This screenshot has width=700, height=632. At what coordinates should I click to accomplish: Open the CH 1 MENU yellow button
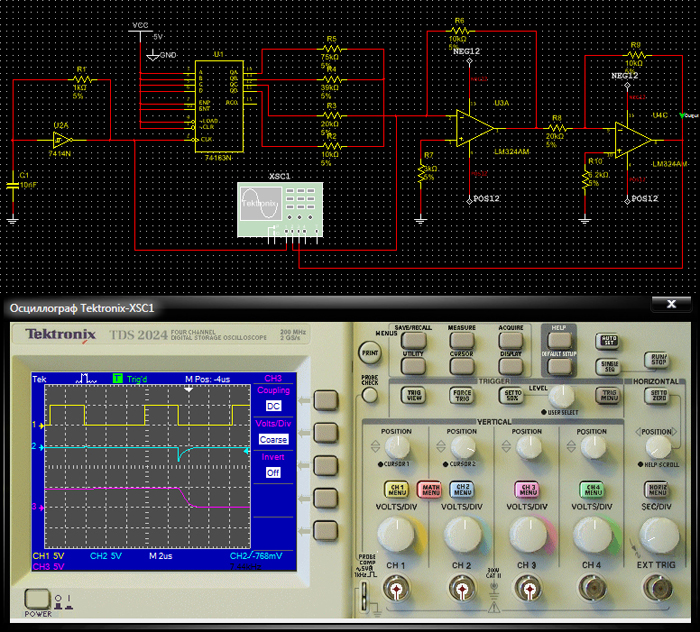tap(397, 490)
